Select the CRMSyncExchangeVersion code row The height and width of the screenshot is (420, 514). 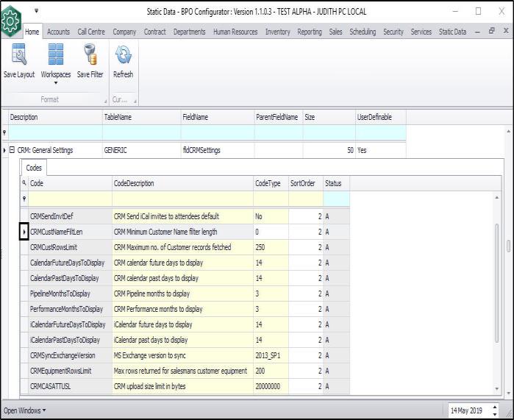pos(63,355)
